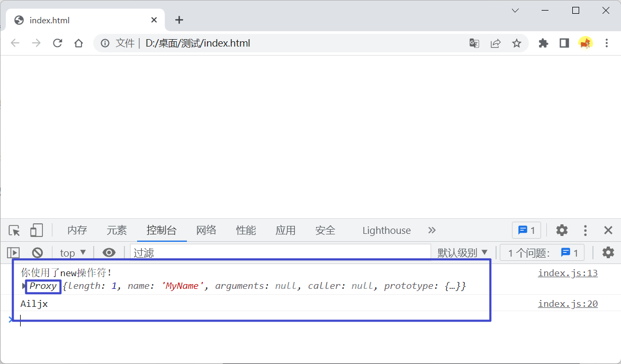Viewport: 621px width, 364px height.
Task: Open the DevTools more options menu
Action: tap(584, 230)
